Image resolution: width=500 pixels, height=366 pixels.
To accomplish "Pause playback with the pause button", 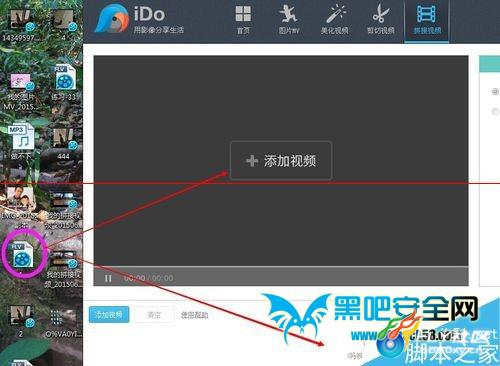I will (x=108, y=278).
